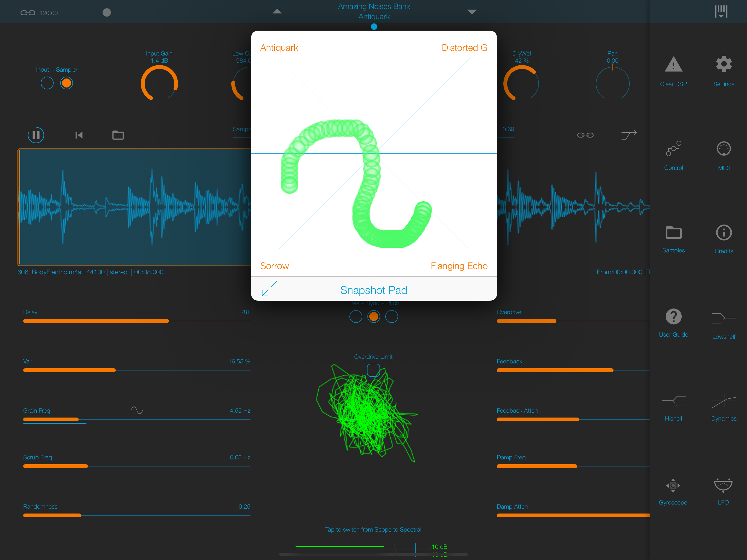Select the Antiquark snapshot corner
The height and width of the screenshot is (560, 747).
pyautogui.click(x=279, y=48)
